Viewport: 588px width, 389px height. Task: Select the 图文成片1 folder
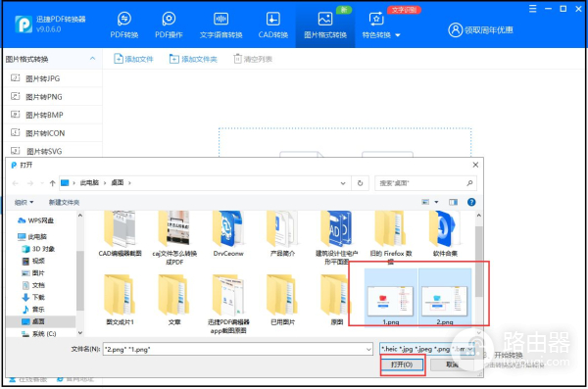(x=120, y=300)
